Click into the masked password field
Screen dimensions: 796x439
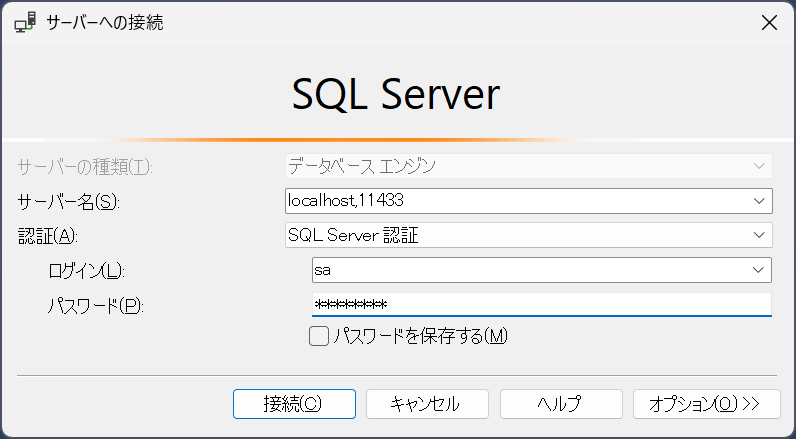click(541, 304)
